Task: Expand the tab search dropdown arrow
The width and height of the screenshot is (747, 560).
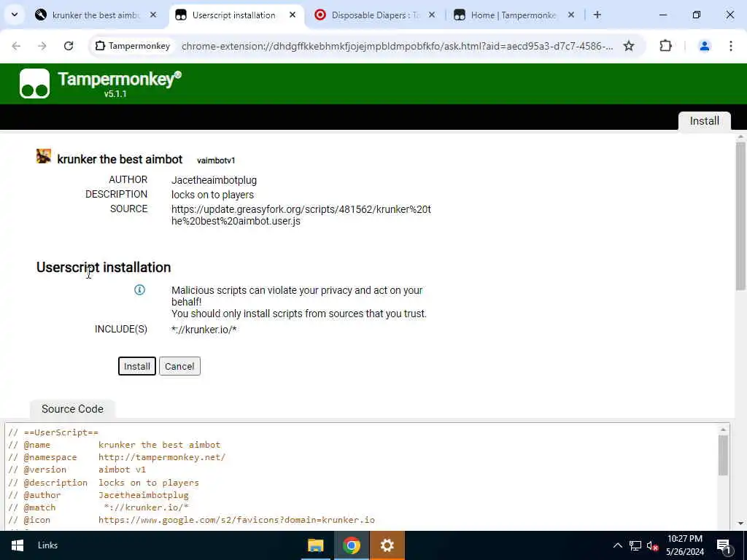Action: pyautogui.click(x=15, y=15)
